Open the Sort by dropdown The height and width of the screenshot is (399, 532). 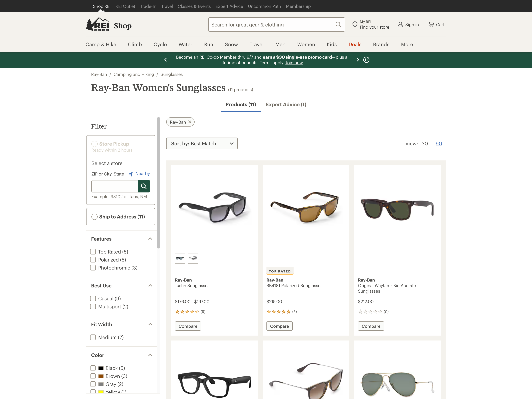(202, 143)
